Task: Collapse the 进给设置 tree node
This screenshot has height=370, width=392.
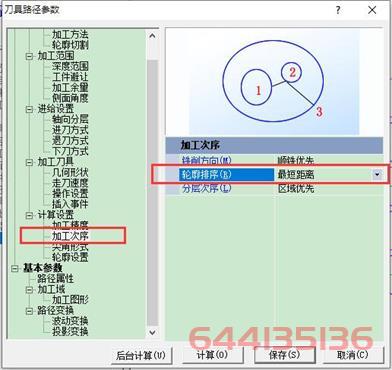Action: (x=30, y=109)
